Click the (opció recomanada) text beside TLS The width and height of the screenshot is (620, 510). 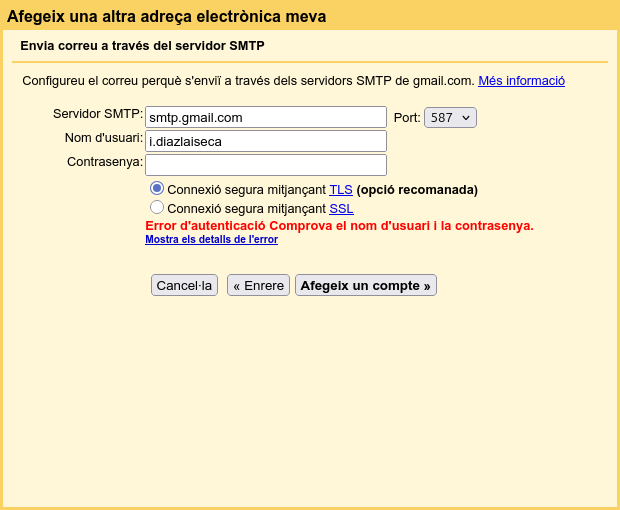(417, 190)
